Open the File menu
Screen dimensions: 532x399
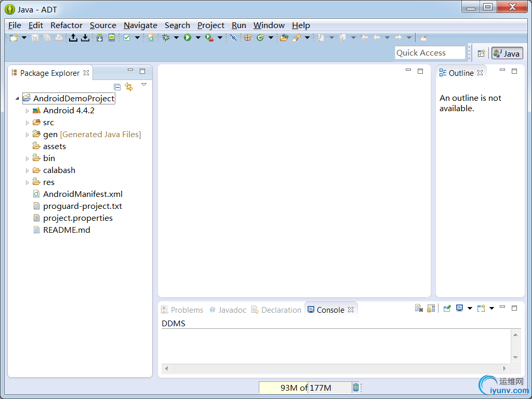15,25
